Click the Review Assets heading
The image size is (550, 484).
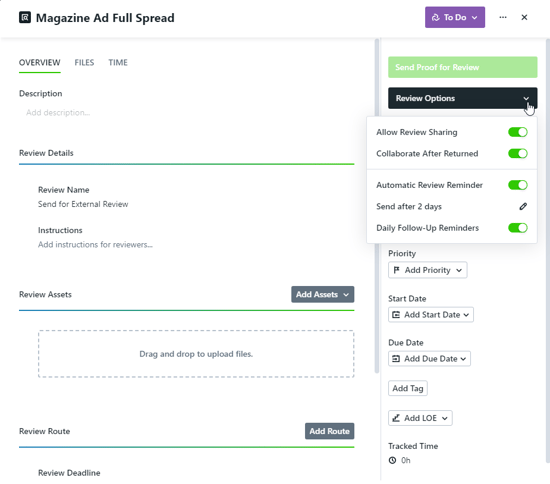coord(45,294)
